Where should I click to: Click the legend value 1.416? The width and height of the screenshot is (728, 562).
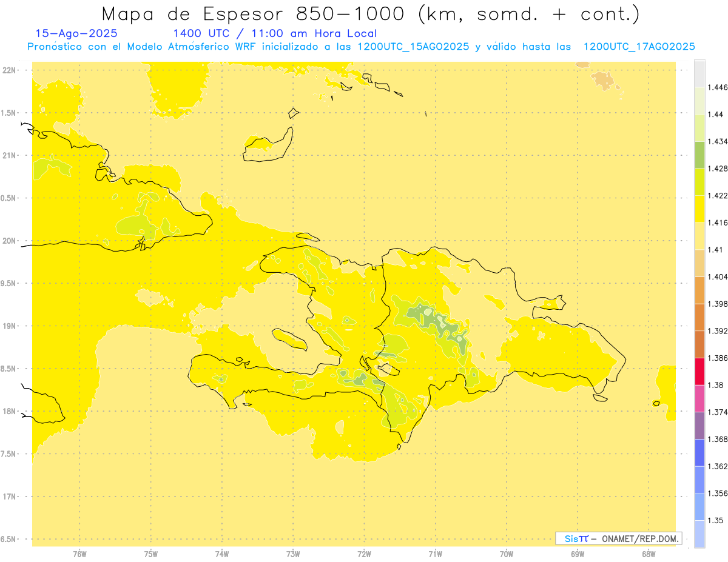coord(718,222)
